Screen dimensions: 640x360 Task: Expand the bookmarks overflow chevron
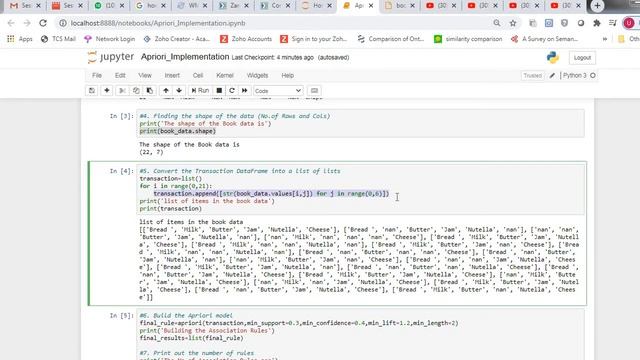605,39
